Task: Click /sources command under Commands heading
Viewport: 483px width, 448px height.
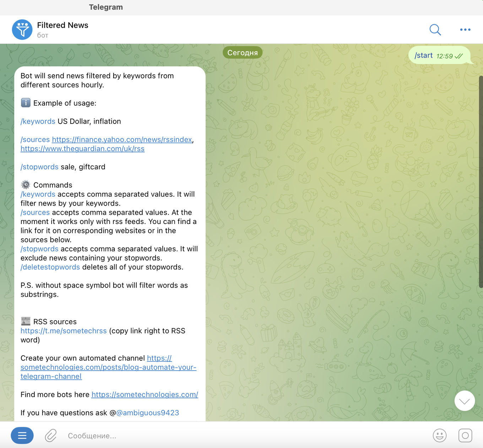Action: [35, 212]
